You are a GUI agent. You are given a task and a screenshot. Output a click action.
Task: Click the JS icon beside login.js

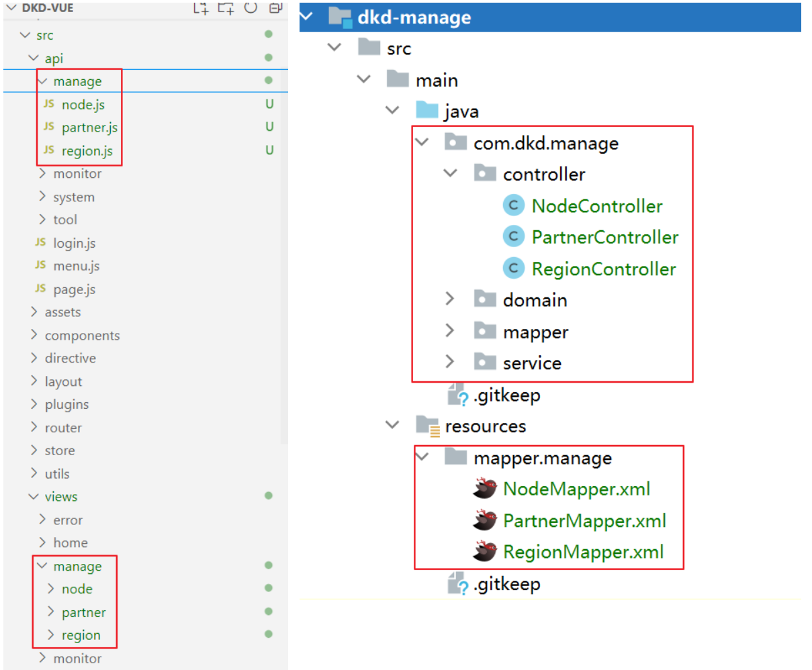click(x=40, y=242)
